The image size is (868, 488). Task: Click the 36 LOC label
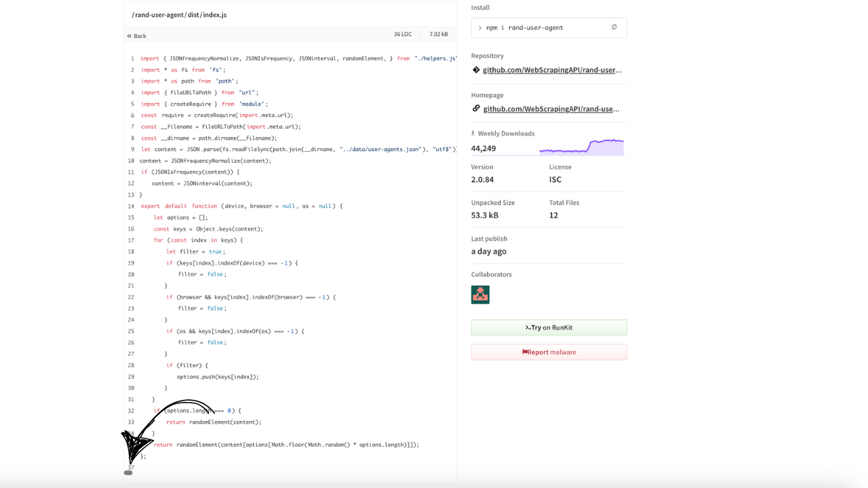[x=403, y=35]
